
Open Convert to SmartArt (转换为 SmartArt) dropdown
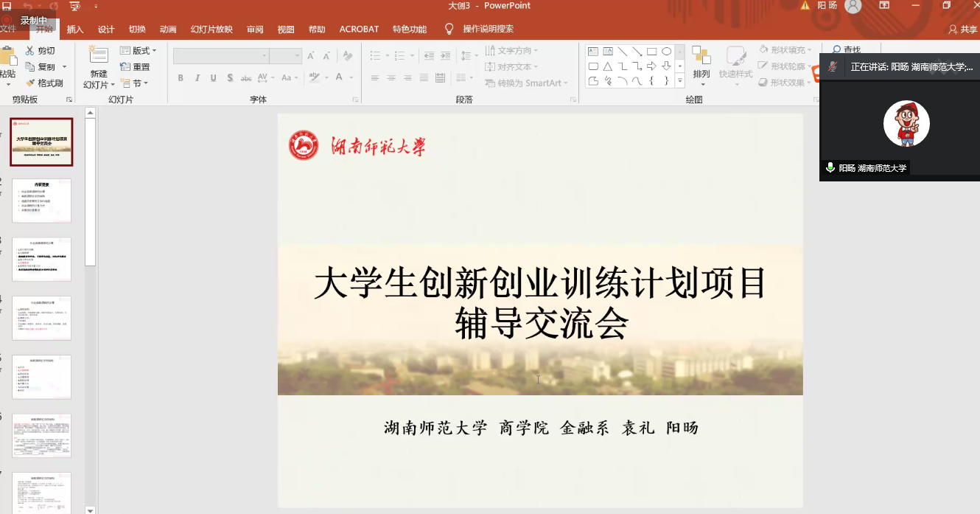pos(527,83)
